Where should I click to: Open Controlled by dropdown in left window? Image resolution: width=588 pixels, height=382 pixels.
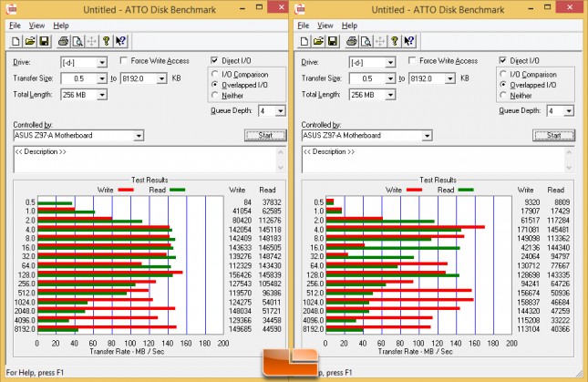coord(139,136)
